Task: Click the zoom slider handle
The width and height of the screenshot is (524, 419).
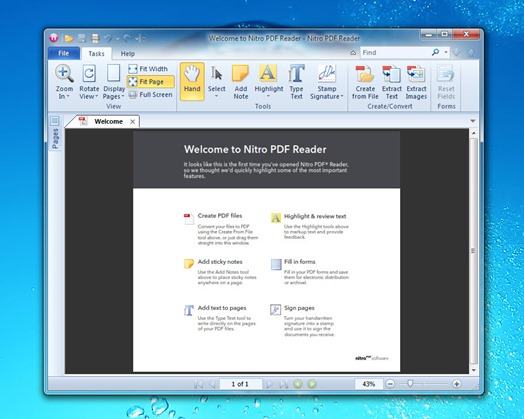Action: point(410,384)
